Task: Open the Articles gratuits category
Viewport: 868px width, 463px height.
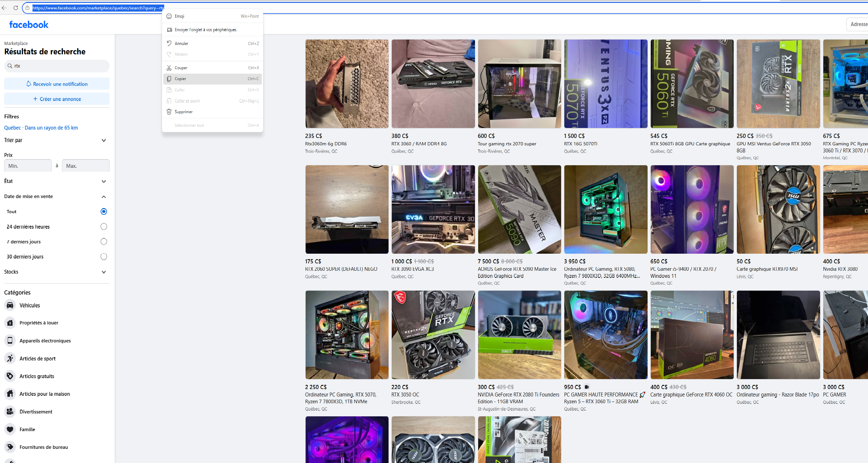Action: pyautogui.click(x=37, y=376)
